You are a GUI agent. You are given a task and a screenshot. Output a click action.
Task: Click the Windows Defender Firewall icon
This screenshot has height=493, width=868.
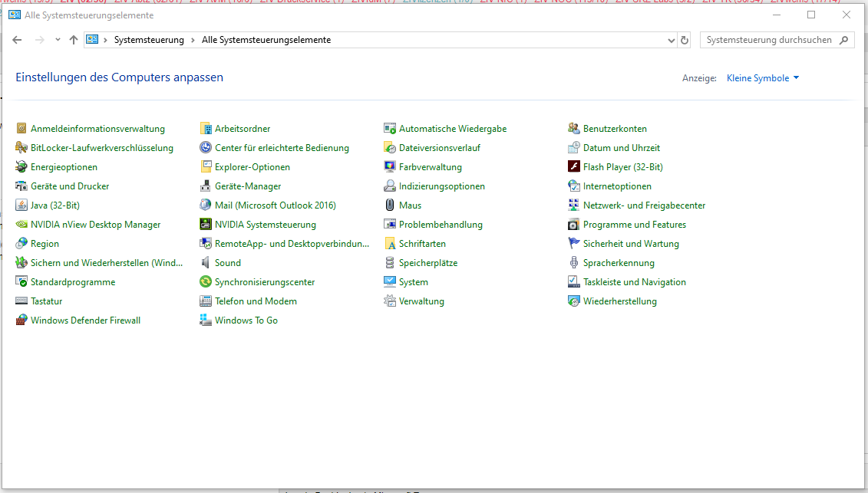pyautogui.click(x=22, y=320)
